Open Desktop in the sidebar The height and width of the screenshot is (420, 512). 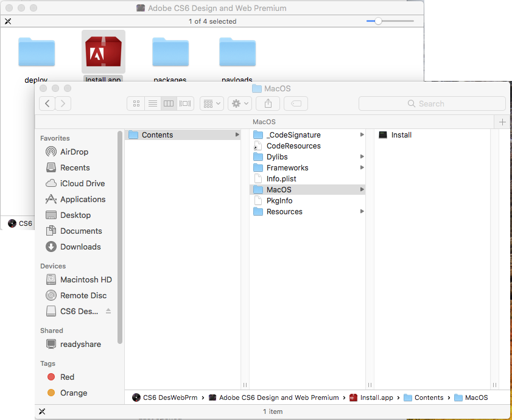click(x=75, y=215)
